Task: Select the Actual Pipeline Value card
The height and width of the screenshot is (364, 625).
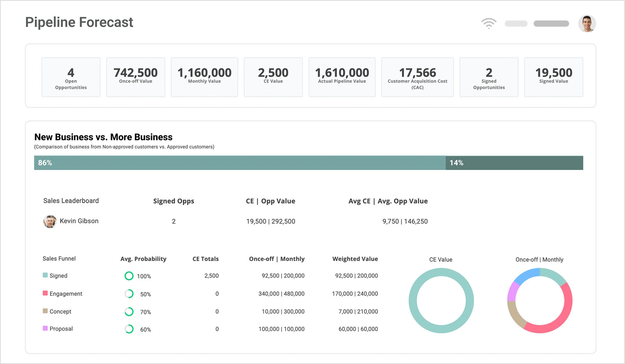Action: (x=342, y=77)
